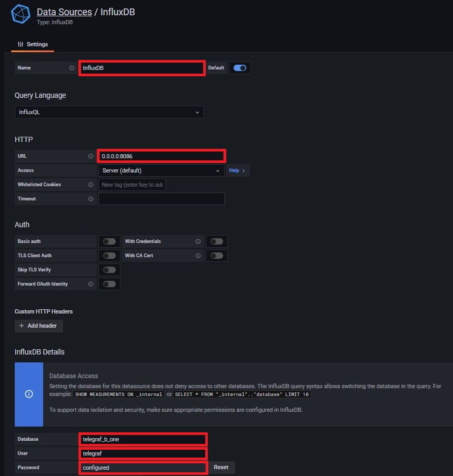Click the Whitelisted Cookies new tag input

[132, 185]
